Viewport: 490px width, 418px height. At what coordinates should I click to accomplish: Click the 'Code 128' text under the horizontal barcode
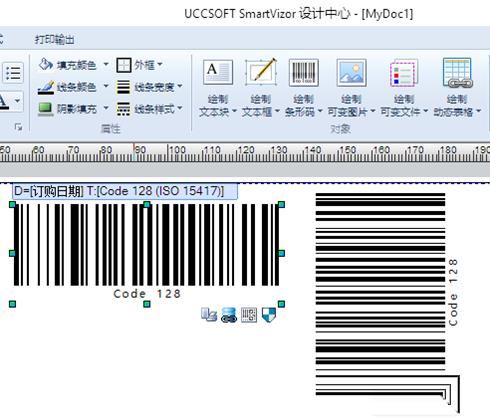pyautogui.click(x=147, y=294)
